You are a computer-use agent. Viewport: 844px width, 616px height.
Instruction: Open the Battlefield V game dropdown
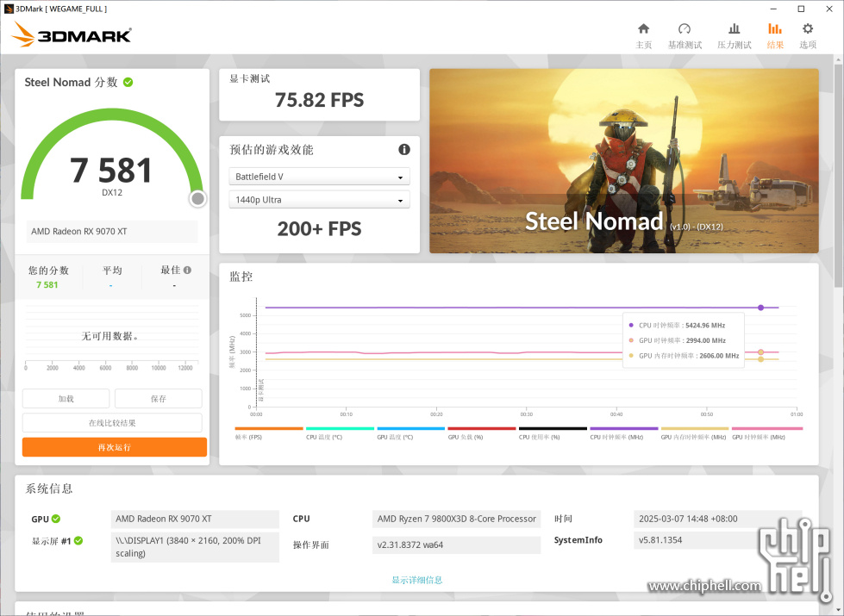click(319, 177)
